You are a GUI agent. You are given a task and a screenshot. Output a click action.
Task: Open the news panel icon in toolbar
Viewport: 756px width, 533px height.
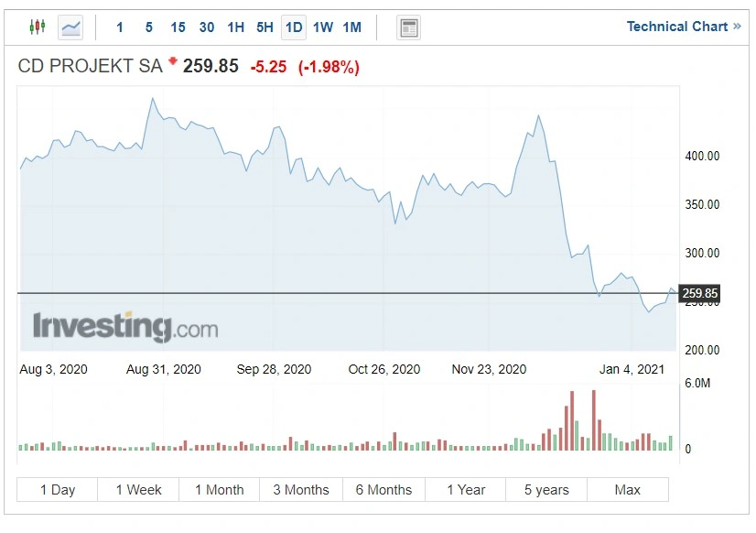tap(408, 27)
